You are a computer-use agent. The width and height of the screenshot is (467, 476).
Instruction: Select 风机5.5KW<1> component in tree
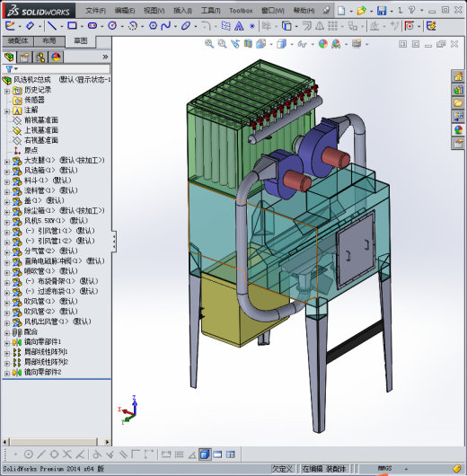point(56,221)
